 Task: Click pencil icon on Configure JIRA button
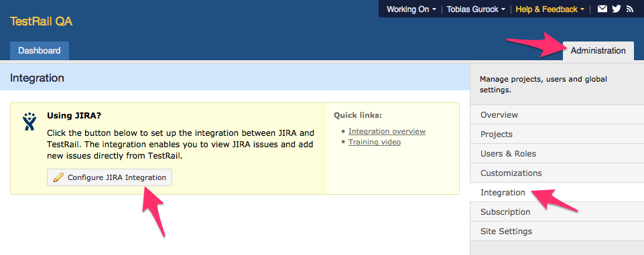pyautogui.click(x=59, y=177)
